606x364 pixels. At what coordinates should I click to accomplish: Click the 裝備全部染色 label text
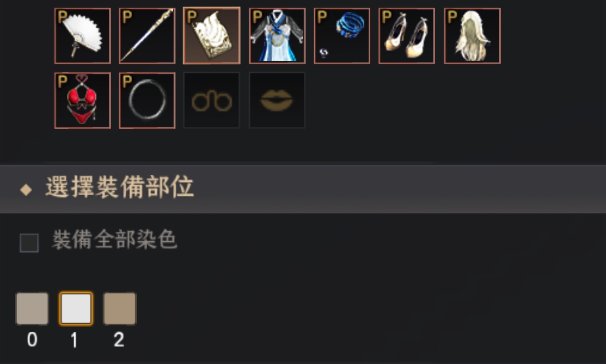(114, 240)
